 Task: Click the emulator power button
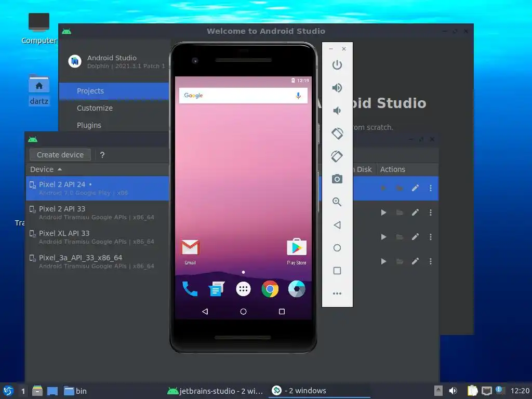[x=337, y=65]
